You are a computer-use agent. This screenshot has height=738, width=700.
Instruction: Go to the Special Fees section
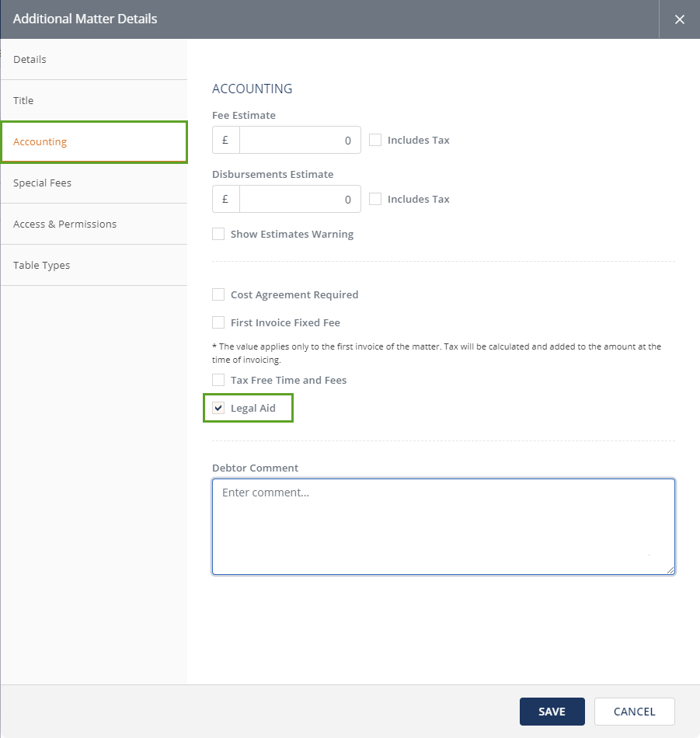pos(93,183)
